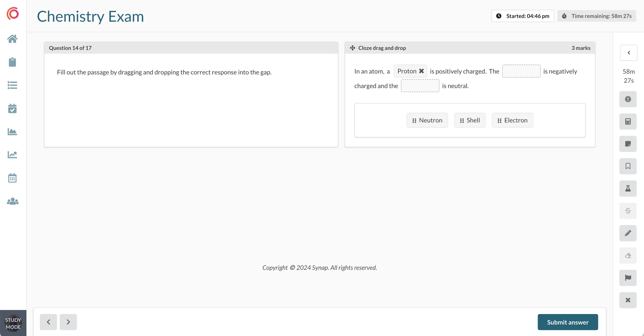Click the Submit answer button
The width and height of the screenshot is (644, 336).
pyautogui.click(x=568, y=322)
